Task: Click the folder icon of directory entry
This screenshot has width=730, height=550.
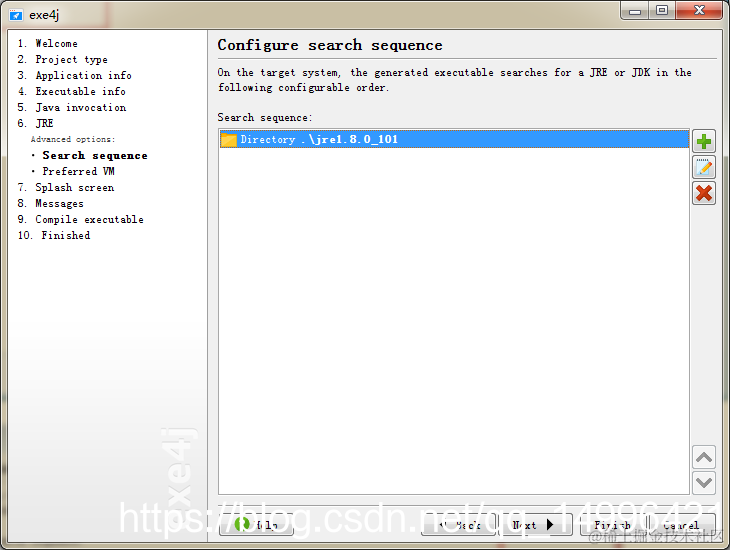Action: tap(229, 139)
